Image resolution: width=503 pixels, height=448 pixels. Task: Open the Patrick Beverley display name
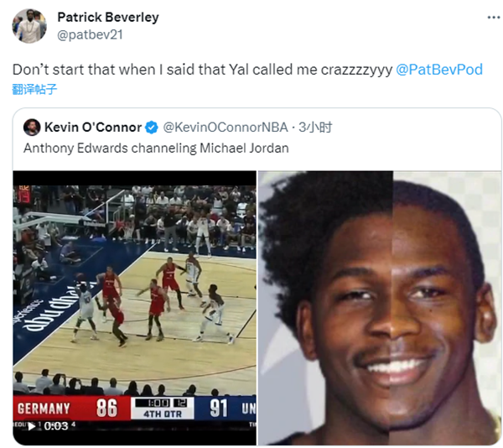tap(108, 17)
